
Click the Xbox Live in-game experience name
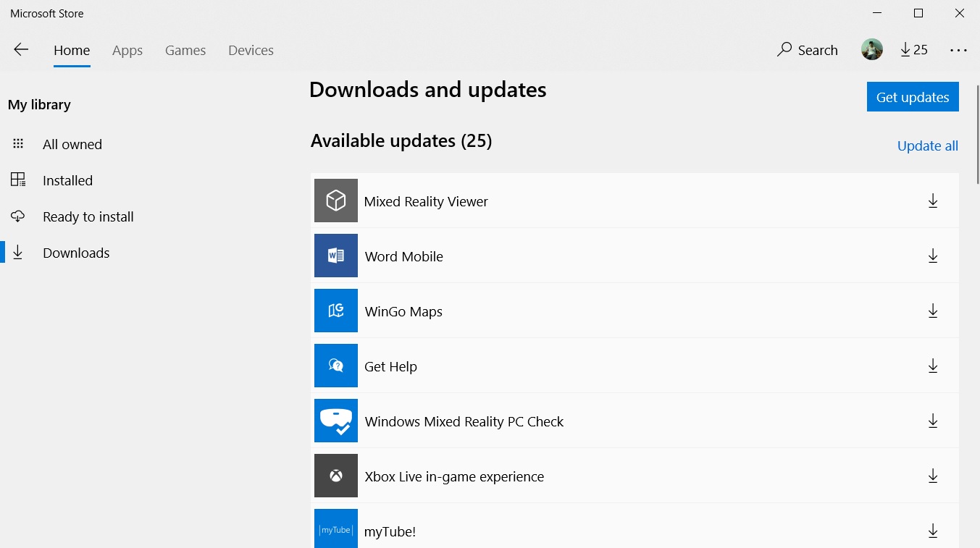pos(454,477)
